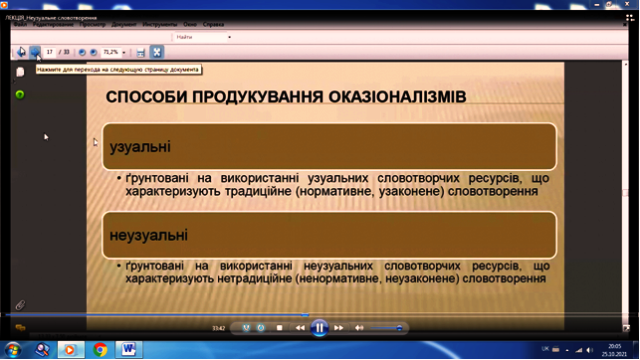Turn shuffle on in media player

coord(246,328)
